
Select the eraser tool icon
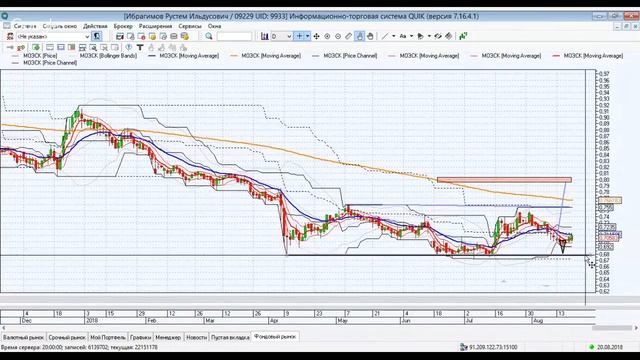[x=348, y=36]
